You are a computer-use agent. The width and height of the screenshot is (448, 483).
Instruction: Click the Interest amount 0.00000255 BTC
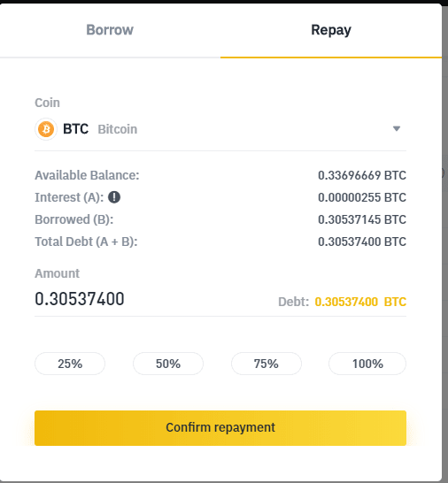click(x=362, y=197)
